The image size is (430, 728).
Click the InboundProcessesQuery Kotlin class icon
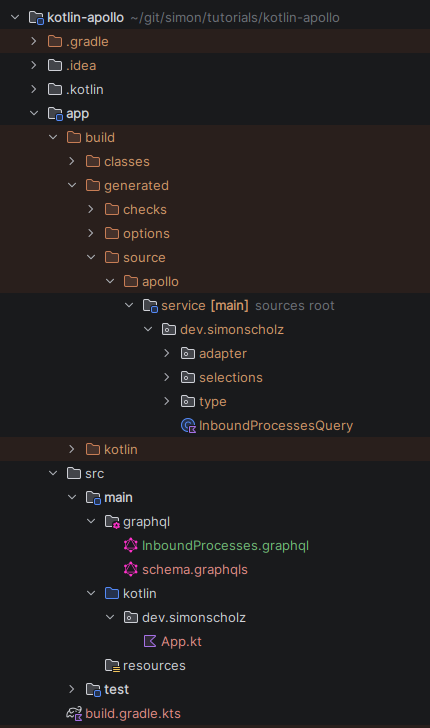[x=188, y=426]
